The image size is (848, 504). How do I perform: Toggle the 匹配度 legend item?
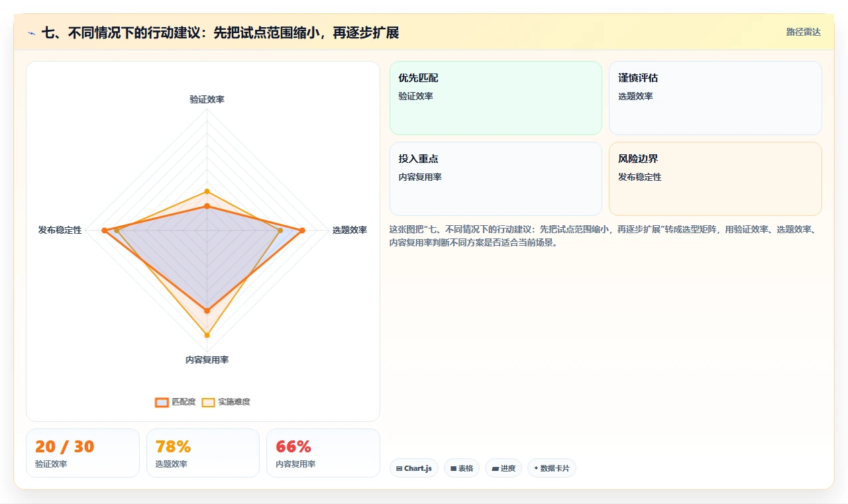click(x=176, y=402)
